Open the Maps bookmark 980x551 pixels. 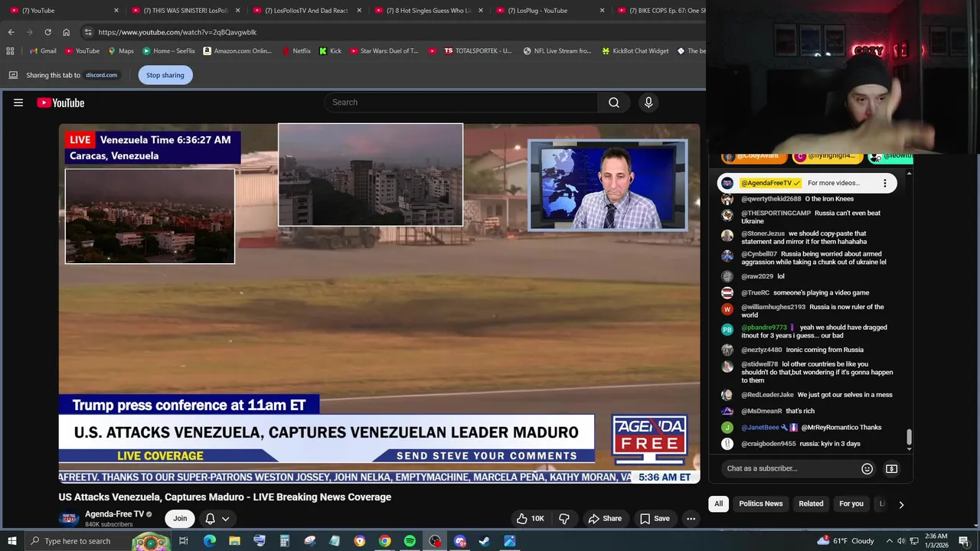tap(120, 51)
